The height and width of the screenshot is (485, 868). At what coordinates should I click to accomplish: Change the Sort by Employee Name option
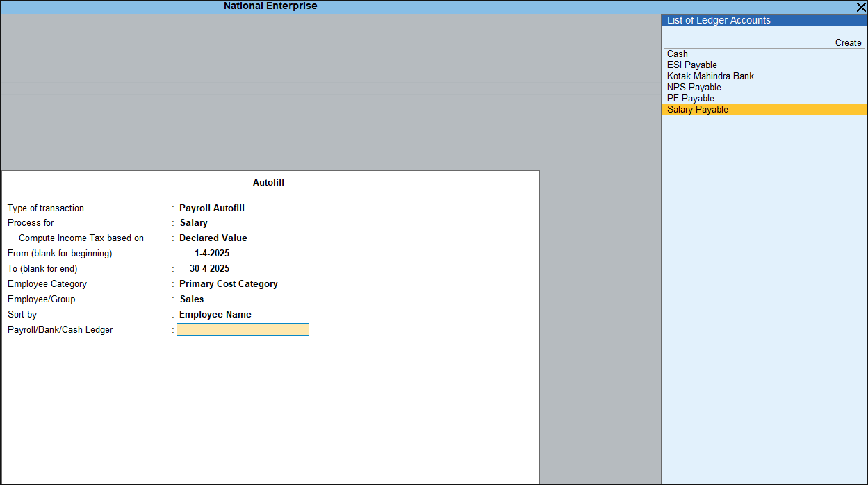215,315
